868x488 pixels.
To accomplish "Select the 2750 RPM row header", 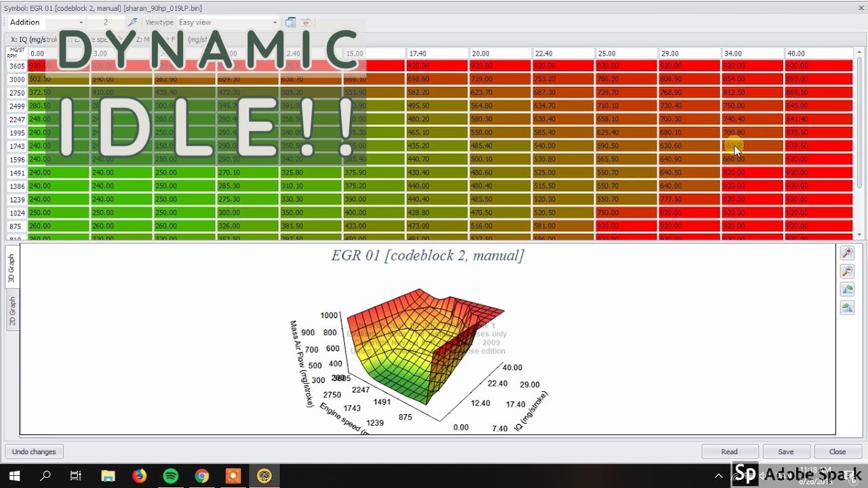I will point(16,93).
